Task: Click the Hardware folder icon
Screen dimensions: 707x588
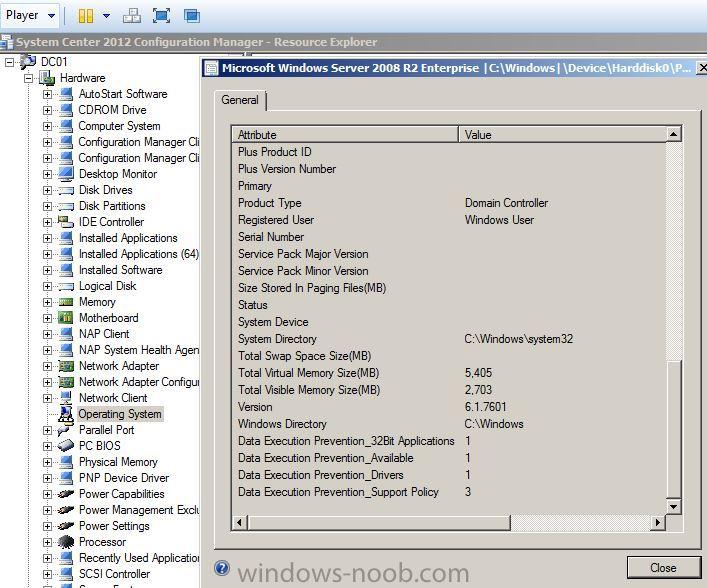Action: (47, 78)
